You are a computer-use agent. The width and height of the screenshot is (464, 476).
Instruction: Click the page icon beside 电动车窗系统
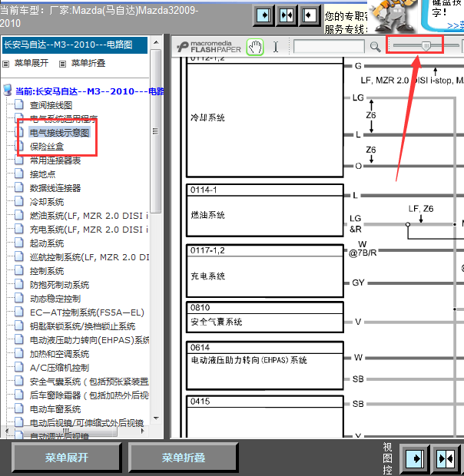(x=19, y=408)
